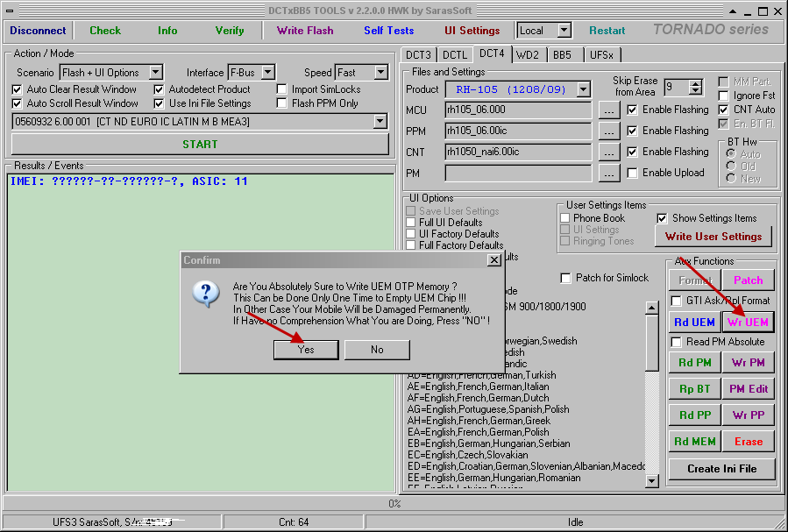Click the MCU file name field
The width and height of the screenshot is (788, 532).
(x=518, y=110)
